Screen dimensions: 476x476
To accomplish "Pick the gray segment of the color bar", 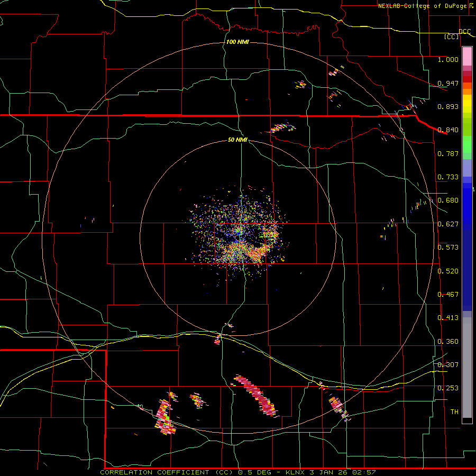I will (x=467, y=368).
